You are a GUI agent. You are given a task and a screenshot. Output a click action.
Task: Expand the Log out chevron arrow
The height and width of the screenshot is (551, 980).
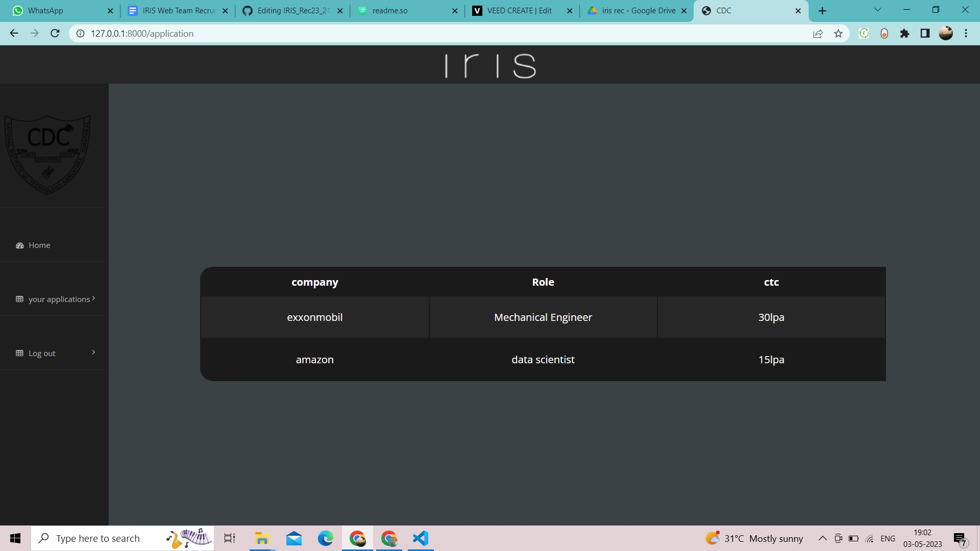[93, 353]
